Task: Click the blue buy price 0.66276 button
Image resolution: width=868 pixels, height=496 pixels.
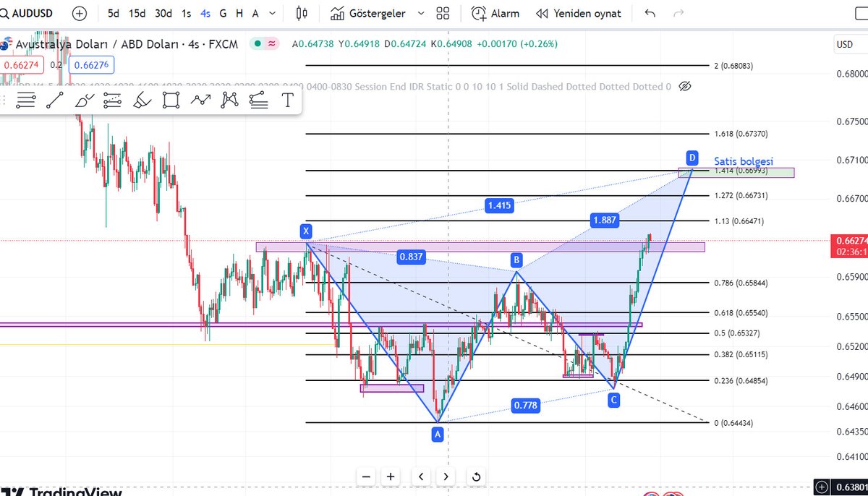Action: pyautogui.click(x=91, y=64)
